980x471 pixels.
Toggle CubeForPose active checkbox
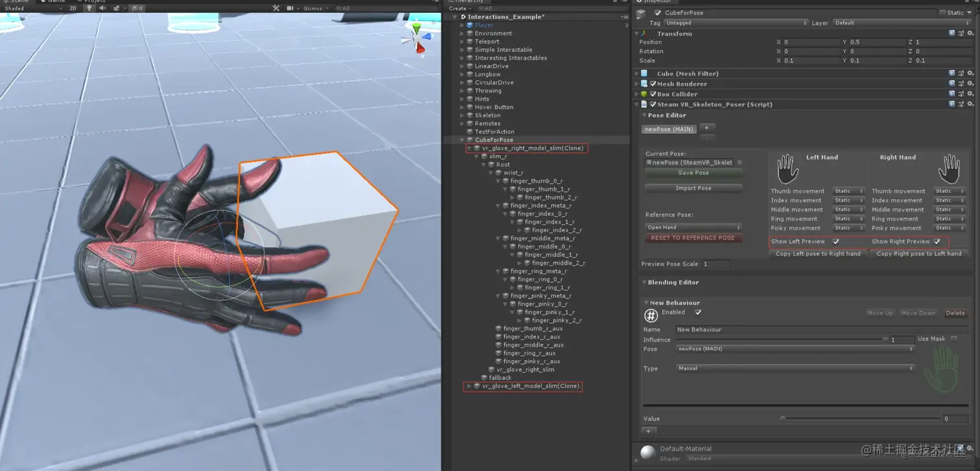[658, 13]
